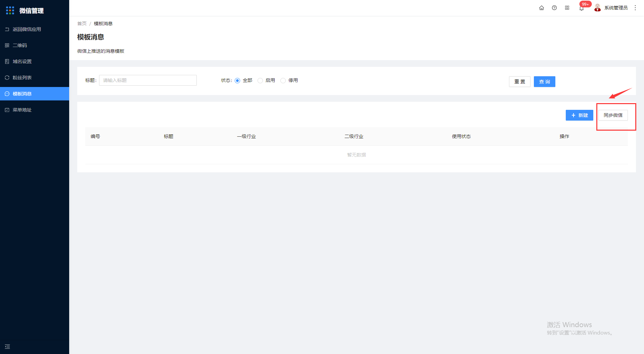Click the 操作 column header
This screenshot has width=644, height=354.
(564, 136)
